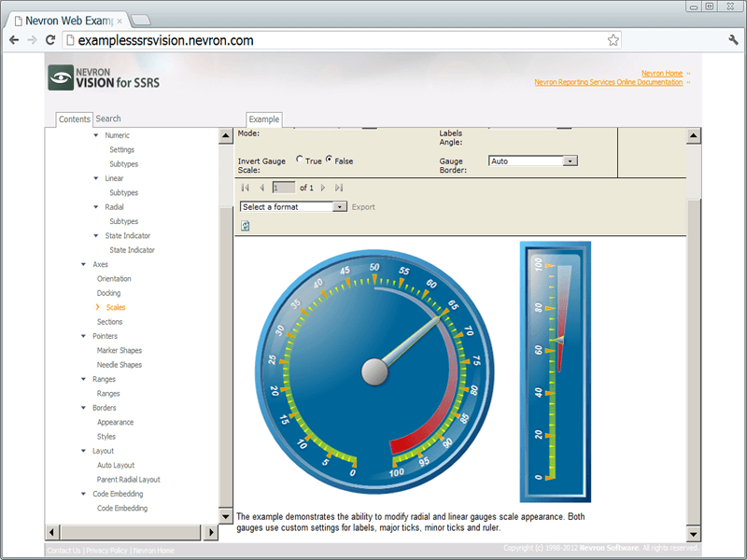Collapse the Numeric tree node

click(x=96, y=135)
